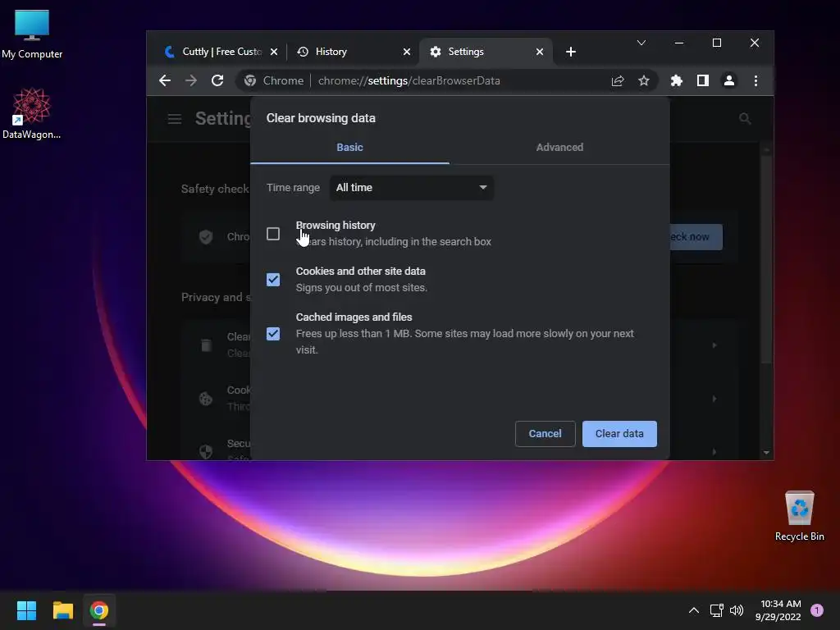This screenshot has width=840, height=630.
Task: Click the volume speaker icon
Action: tap(737, 610)
